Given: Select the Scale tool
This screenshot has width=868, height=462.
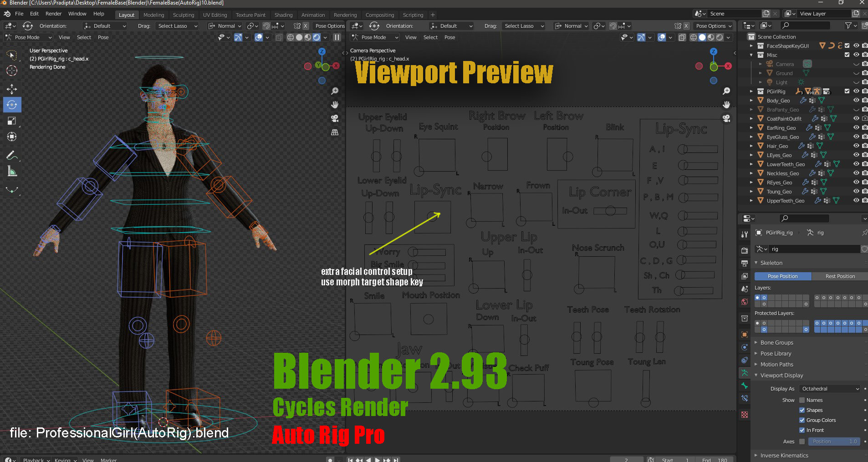Looking at the screenshot, I should click(12, 121).
